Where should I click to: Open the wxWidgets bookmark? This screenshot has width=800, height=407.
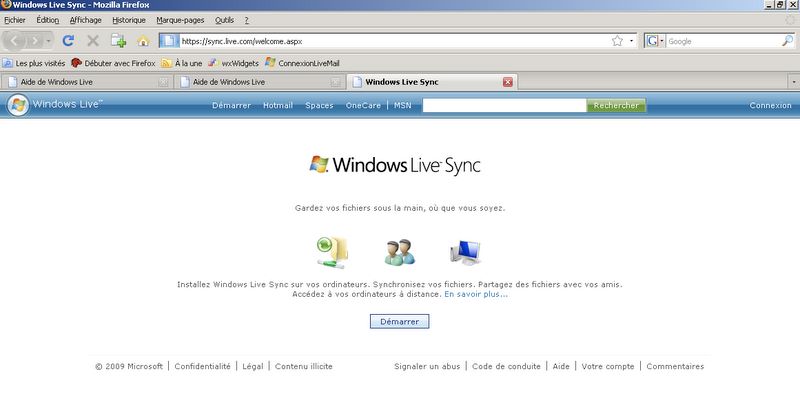pyautogui.click(x=233, y=63)
